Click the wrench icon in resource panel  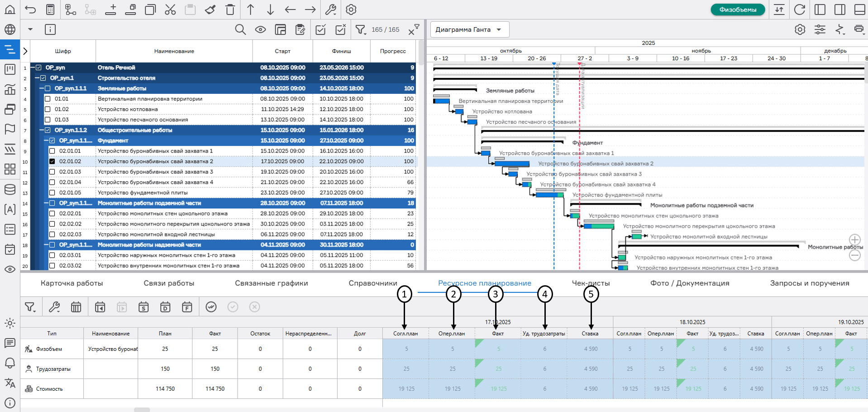pos(54,307)
